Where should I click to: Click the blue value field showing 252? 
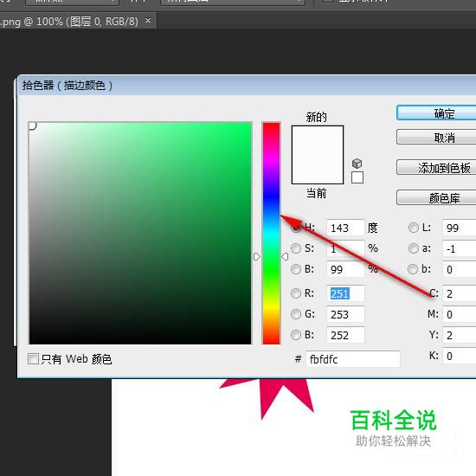(345, 335)
